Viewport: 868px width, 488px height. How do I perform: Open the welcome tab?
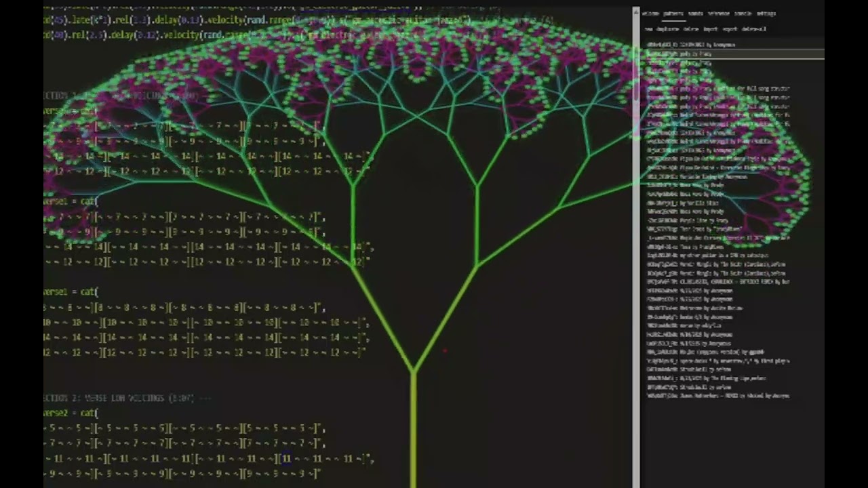click(650, 14)
